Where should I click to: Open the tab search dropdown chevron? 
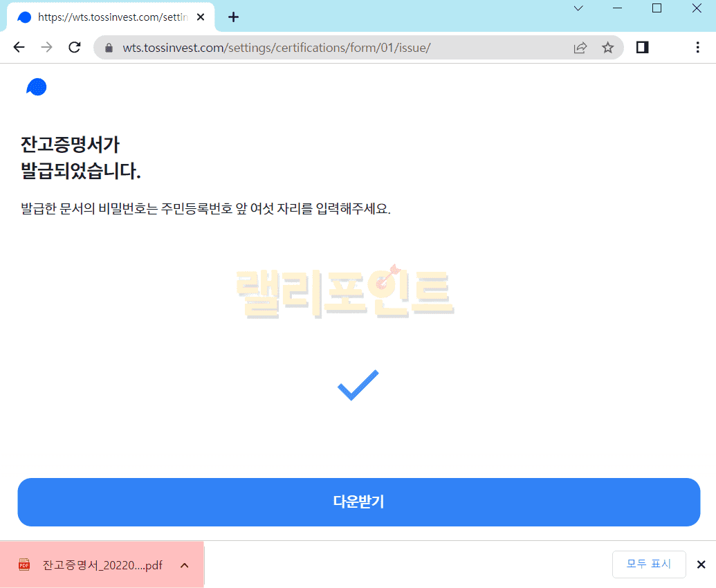[x=578, y=8]
